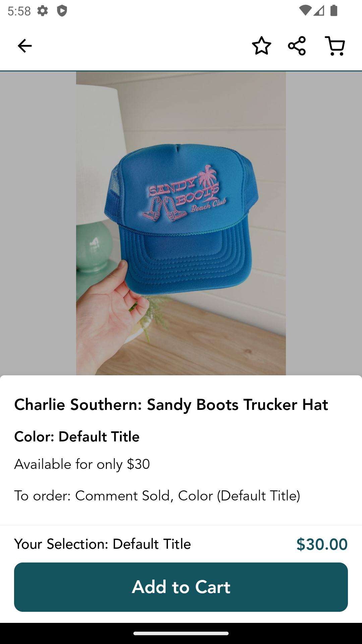
Task: Tap the Sandy Boots Trucker Hat title
Action: [171, 404]
